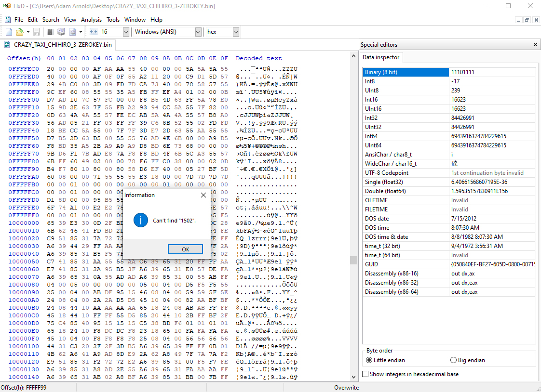Click the DOS date value 7/15/2012
The image size is (541, 392).
pos(464,219)
